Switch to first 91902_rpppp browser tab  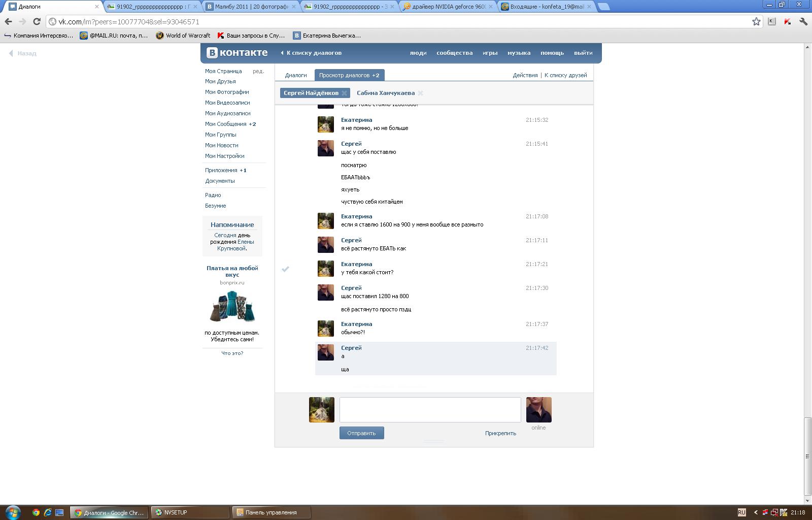[x=150, y=7]
